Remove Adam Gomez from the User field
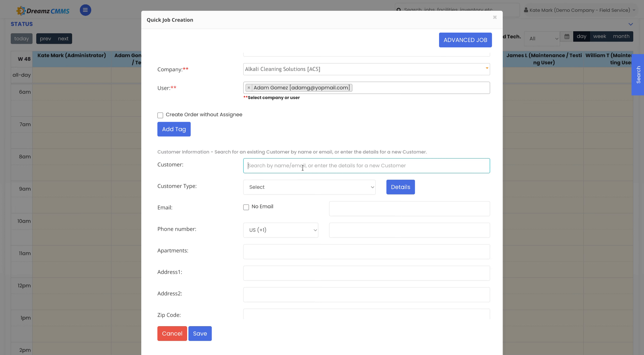The image size is (644, 355). click(249, 88)
